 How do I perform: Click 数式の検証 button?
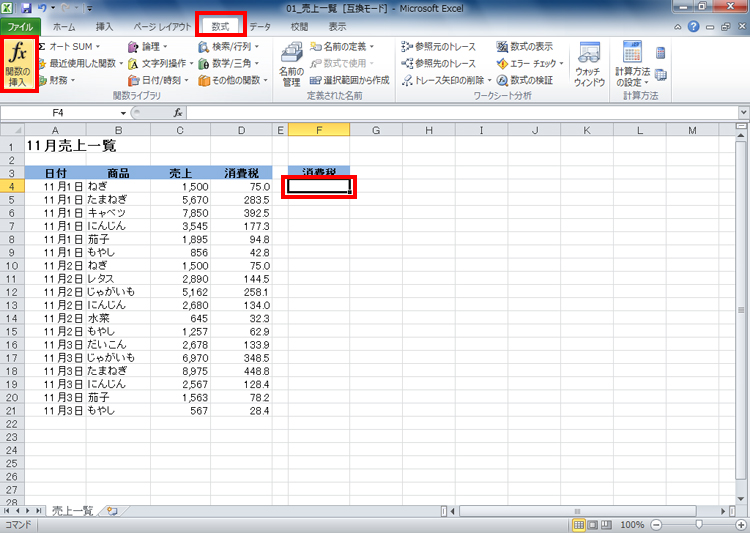coord(525,80)
